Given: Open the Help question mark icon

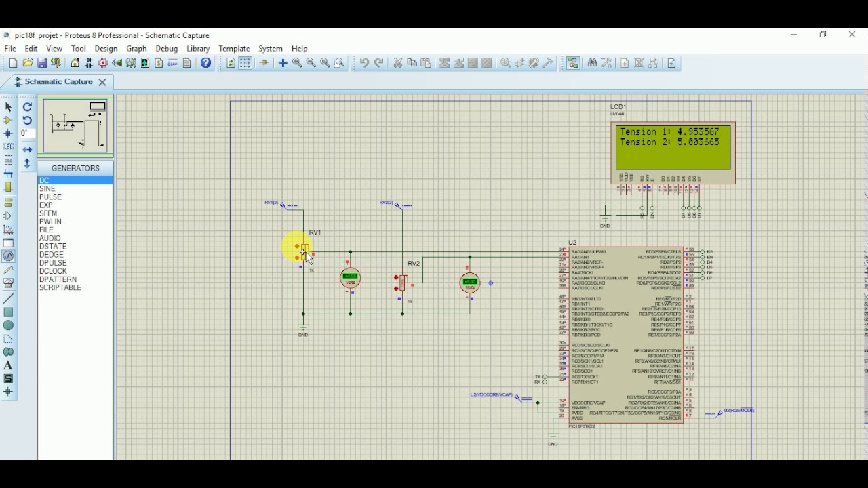Looking at the screenshot, I should [x=206, y=63].
